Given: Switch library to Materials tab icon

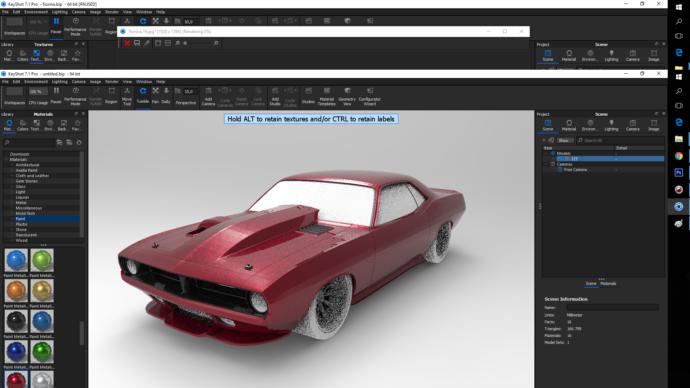Looking at the screenshot, I should [9, 125].
